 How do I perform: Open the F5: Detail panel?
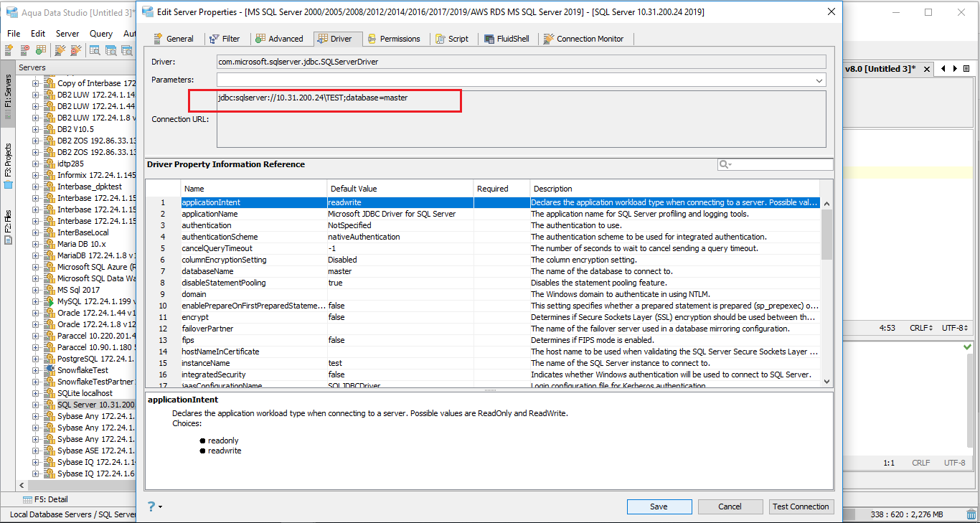[45, 499]
